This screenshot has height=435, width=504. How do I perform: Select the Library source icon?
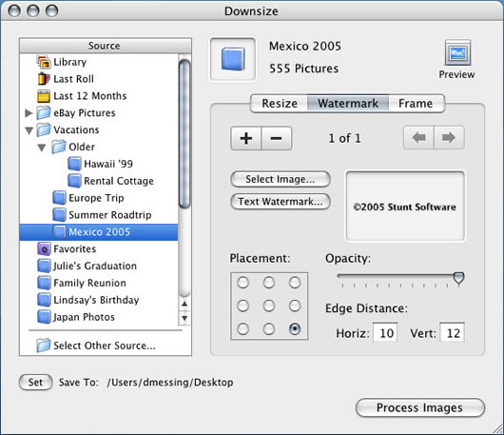pos(44,62)
